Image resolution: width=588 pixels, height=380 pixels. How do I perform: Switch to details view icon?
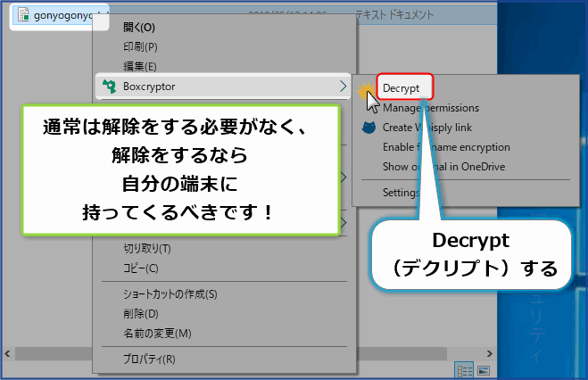point(464,371)
